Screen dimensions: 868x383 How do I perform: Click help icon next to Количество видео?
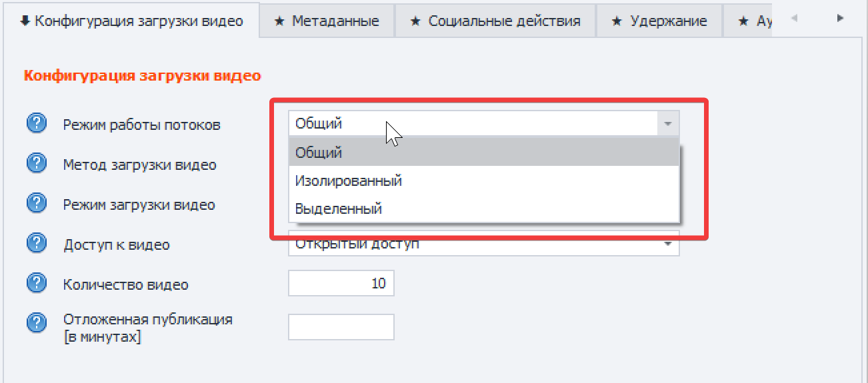tap(37, 284)
